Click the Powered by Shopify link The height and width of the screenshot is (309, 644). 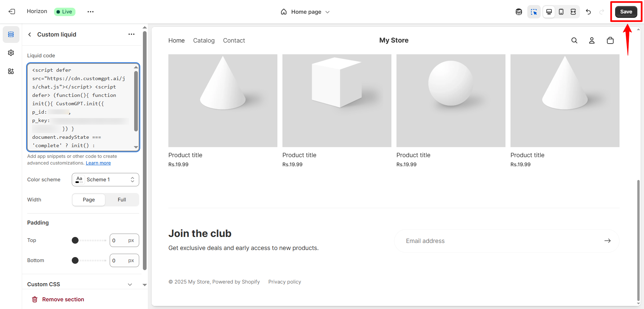236,282
